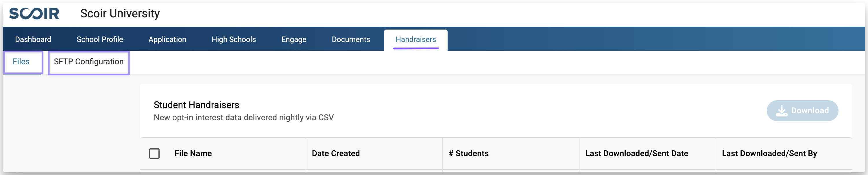
Task: Open the Files sub-tab
Action: [21, 62]
